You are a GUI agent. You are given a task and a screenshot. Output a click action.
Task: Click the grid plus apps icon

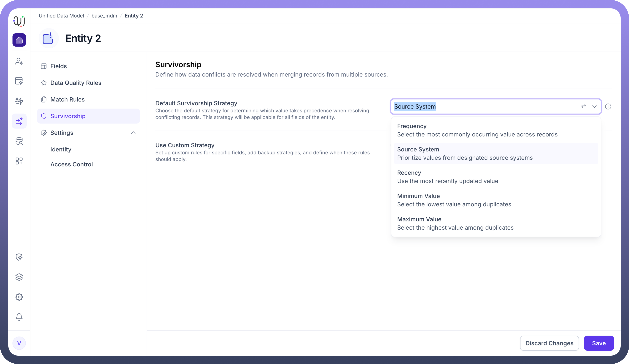point(19,161)
